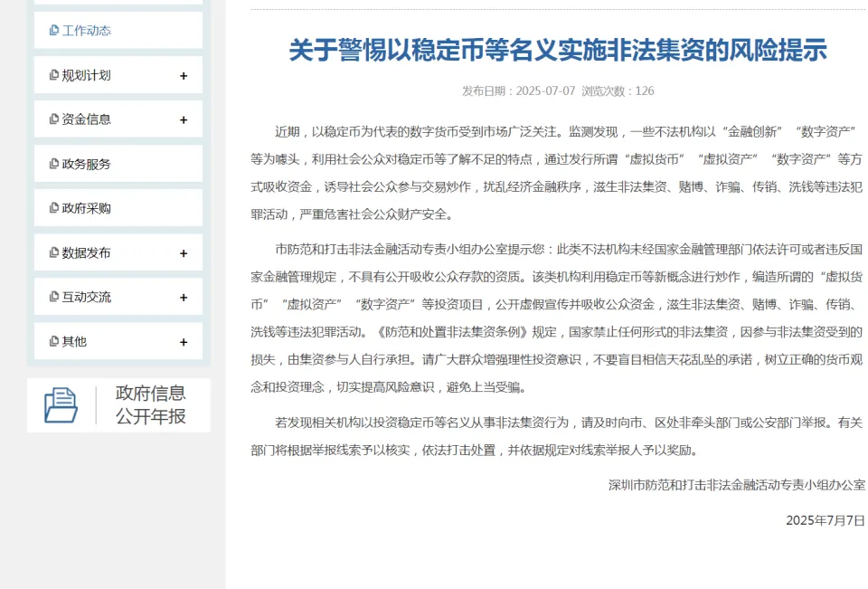The image size is (868, 589).
Task: Open the 政府采购 sidebar item
Action: [x=118, y=208]
